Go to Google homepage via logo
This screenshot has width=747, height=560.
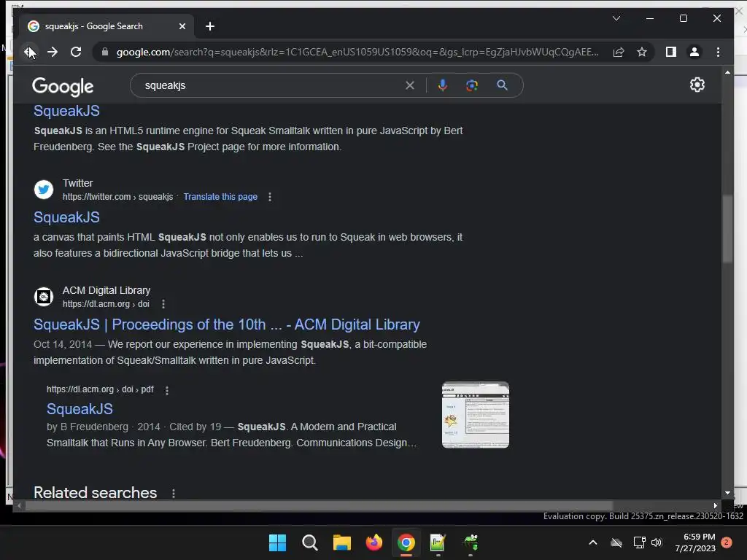[x=63, y=86]
